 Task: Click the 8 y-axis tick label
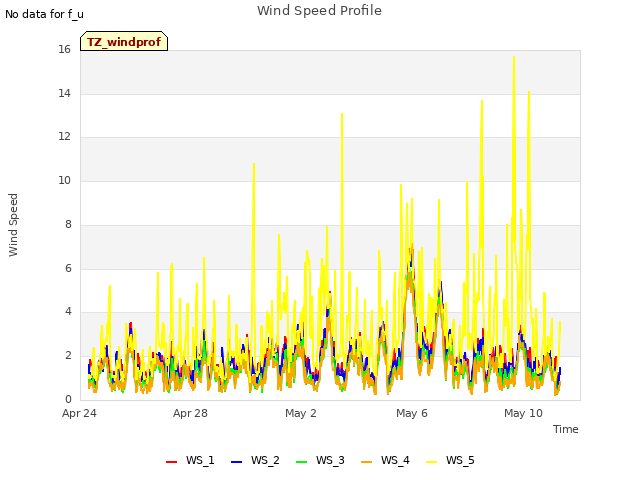(x=68, y=224)
